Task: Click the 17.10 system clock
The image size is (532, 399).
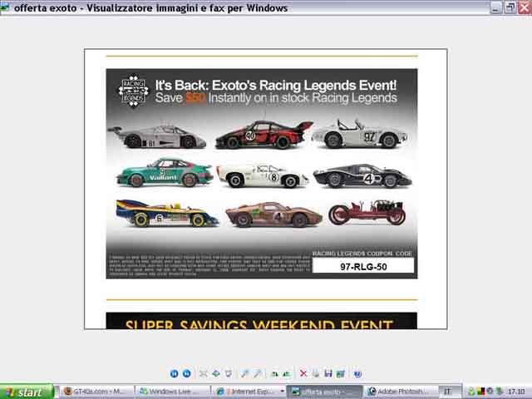Action: (x=516, y=392)
